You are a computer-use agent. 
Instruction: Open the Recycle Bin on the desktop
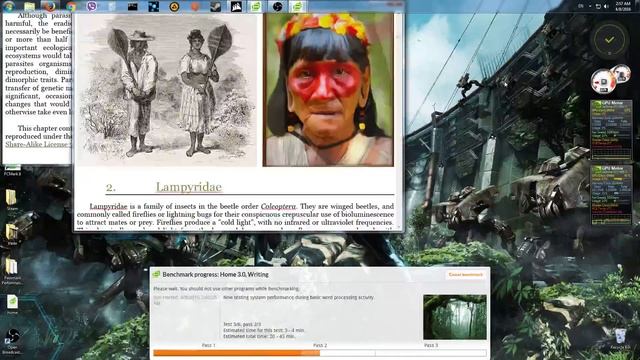click(620, 339)
